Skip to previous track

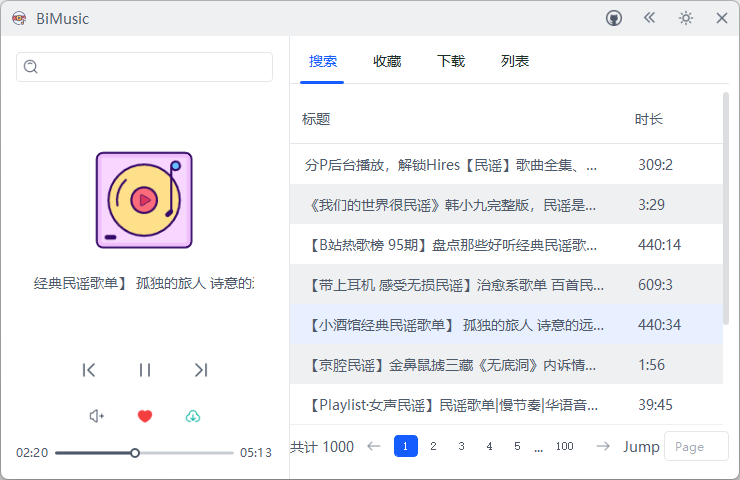[x=89, y=370]
